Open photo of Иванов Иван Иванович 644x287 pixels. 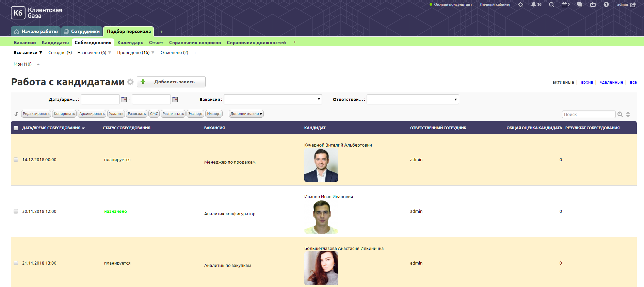(x=321, y=217)
